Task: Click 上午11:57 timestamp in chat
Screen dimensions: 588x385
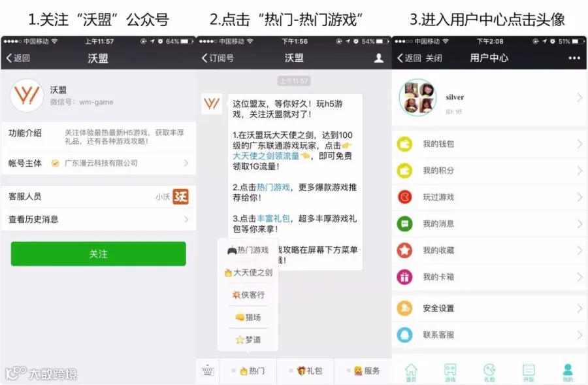Action: click(x=294, y=81)
